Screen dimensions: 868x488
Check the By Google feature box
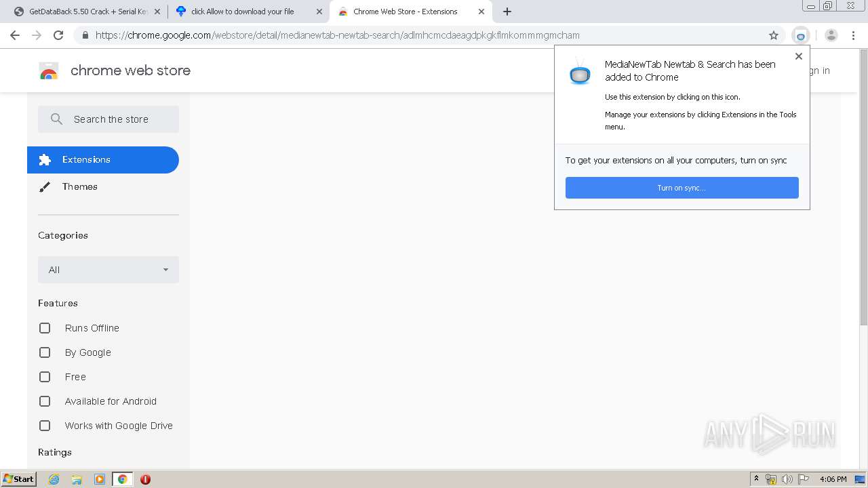coord(45,352)
